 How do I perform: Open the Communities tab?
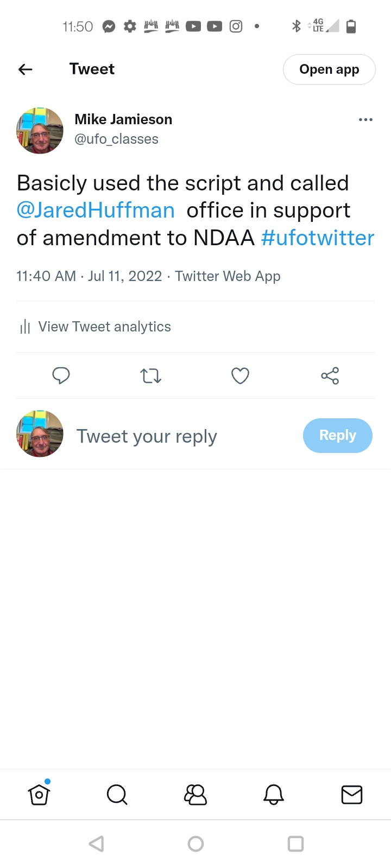coord(195,795)
